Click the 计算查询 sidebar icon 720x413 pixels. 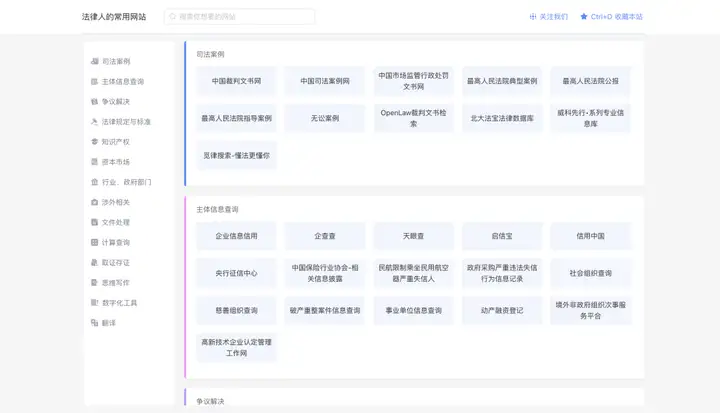point(95,242)
